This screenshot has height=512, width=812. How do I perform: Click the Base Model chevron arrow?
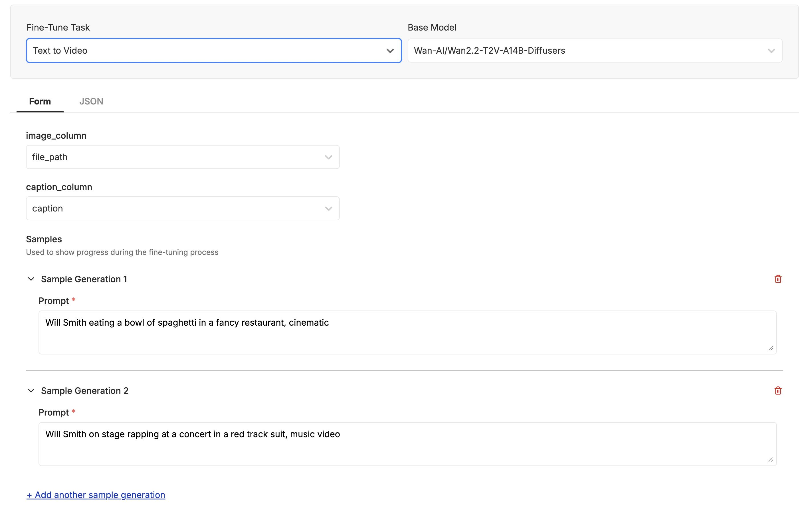point(771,51)
